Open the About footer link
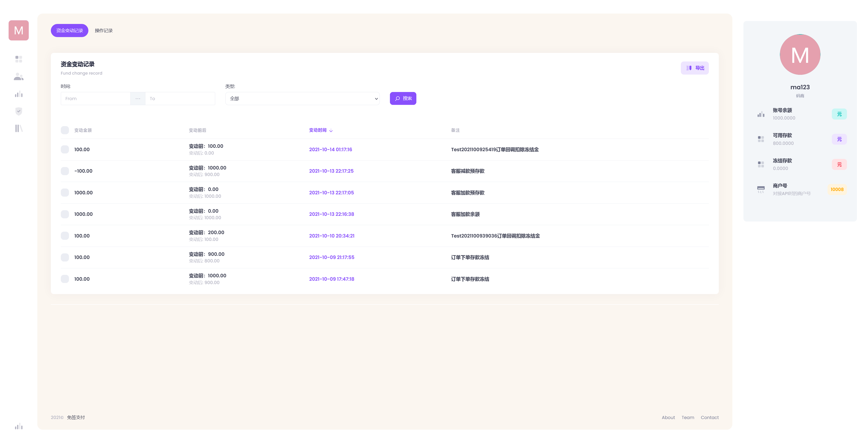The width and height of the screenshot is (868, 443). tap(668, 417)
